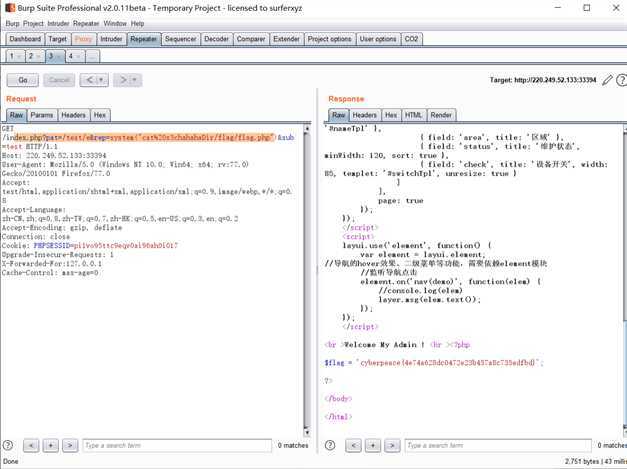627x469 pixels.
Task: Switch to the Dashboard tab
Action: (x=25, y=39)
